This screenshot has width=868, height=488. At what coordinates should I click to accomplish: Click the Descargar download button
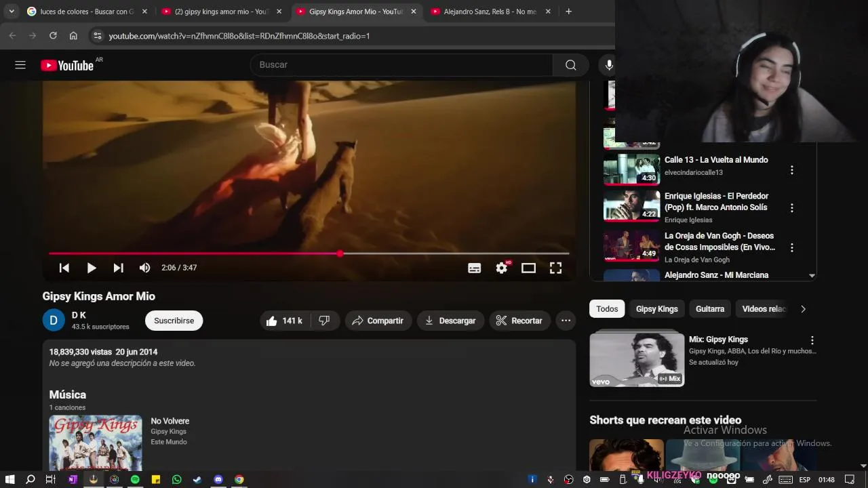click(450, 321)
